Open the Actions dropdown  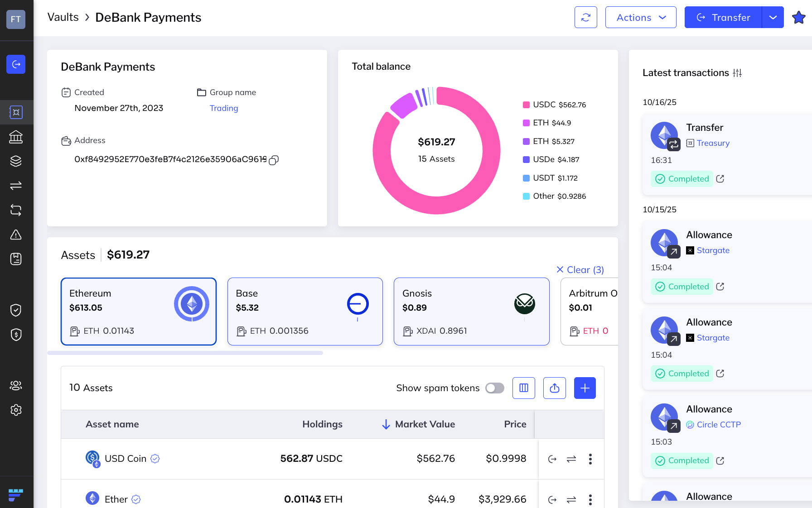[x=641, y=17]
